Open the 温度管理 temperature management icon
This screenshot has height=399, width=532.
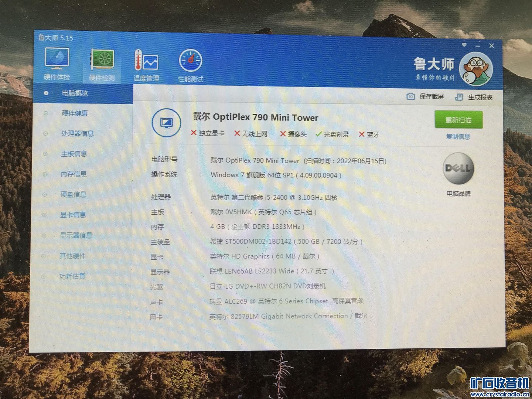click(x=146, y=65)
